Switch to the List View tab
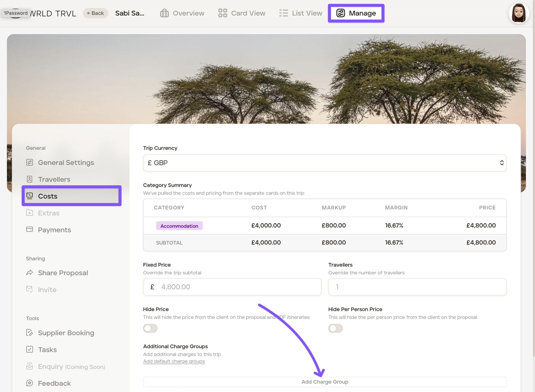This screenshot has height=392, width=535. pos(301,13)
